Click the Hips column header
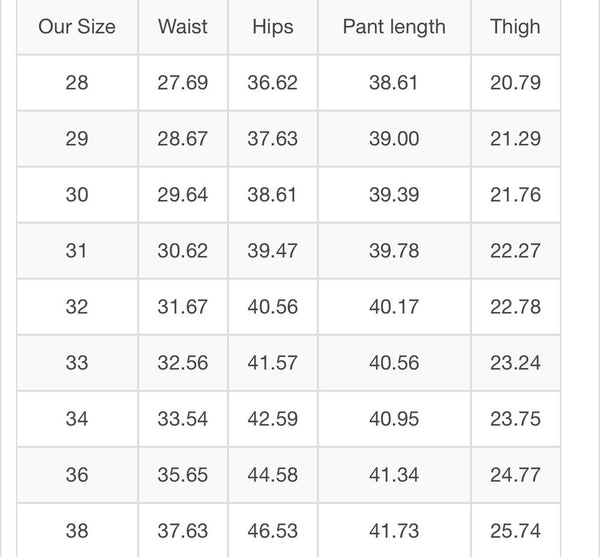The width and height of the screenshot is (600, 557). click(x=273, y=26)
